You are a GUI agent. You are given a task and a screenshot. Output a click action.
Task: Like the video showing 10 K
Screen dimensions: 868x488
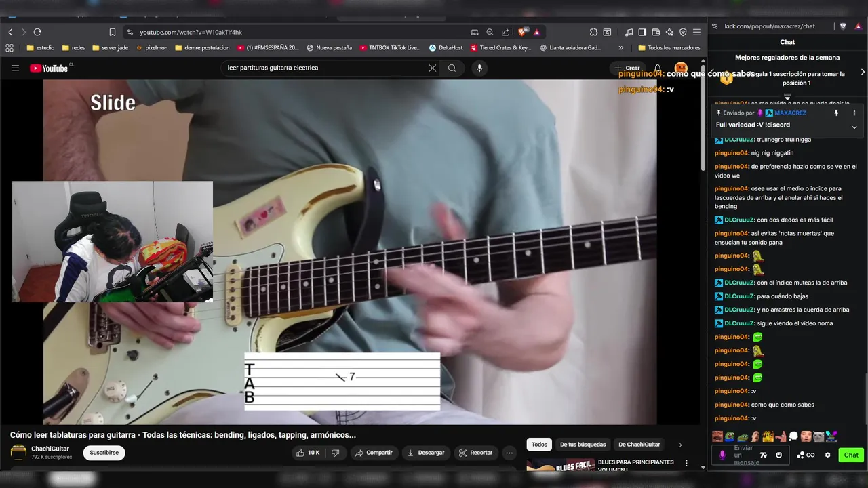click(309, 453)
